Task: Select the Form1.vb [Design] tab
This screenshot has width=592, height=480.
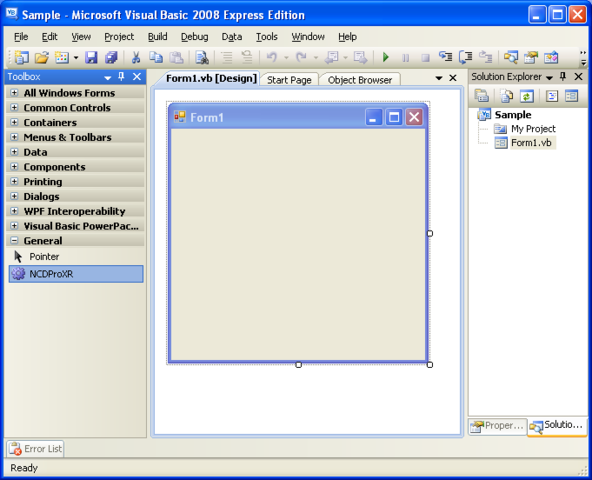Action: pos(211,79)
